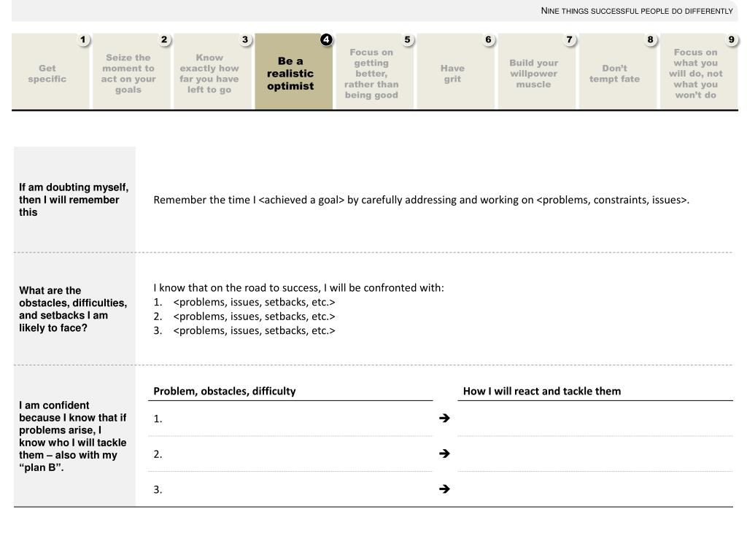Open 'Know exactly how far' tab
Screen dimensions: 747x560
(x=212, y=71)
